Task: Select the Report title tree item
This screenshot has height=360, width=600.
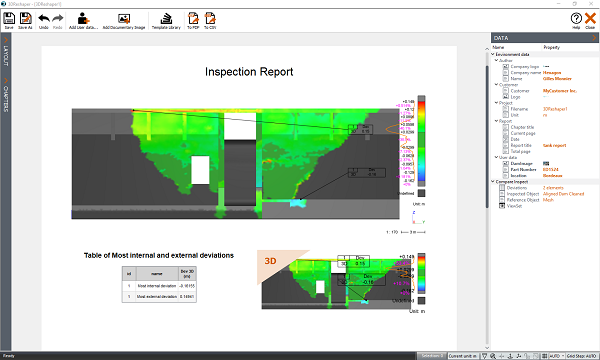Action: click(x=521, y=145)
